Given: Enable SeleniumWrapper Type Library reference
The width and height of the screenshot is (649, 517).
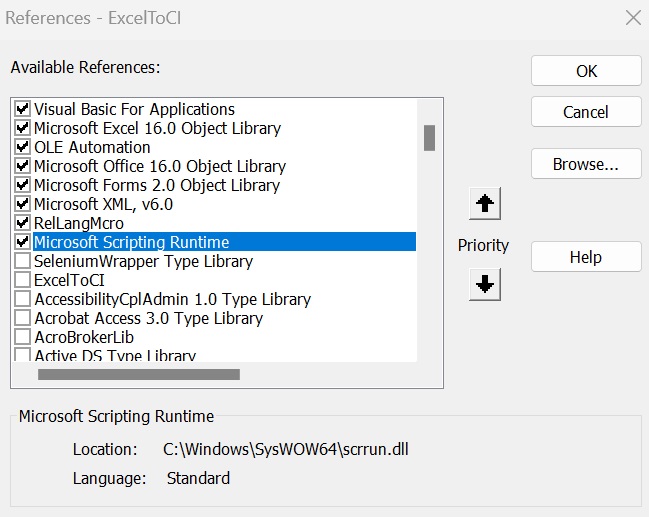Looking at the screenshot, I should (x=22, y=261).
